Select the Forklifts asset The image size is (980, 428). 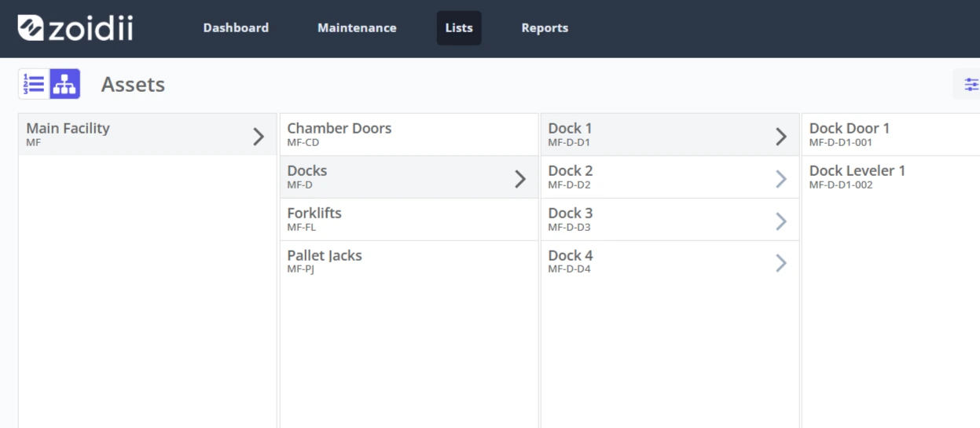409,219
